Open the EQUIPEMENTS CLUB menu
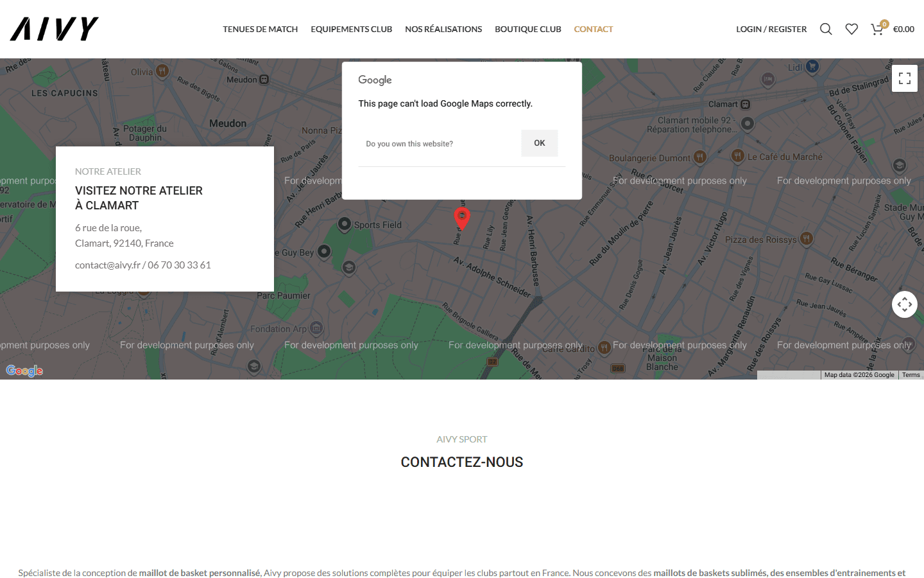Screen dimensions: 924x578 (351, 29)
